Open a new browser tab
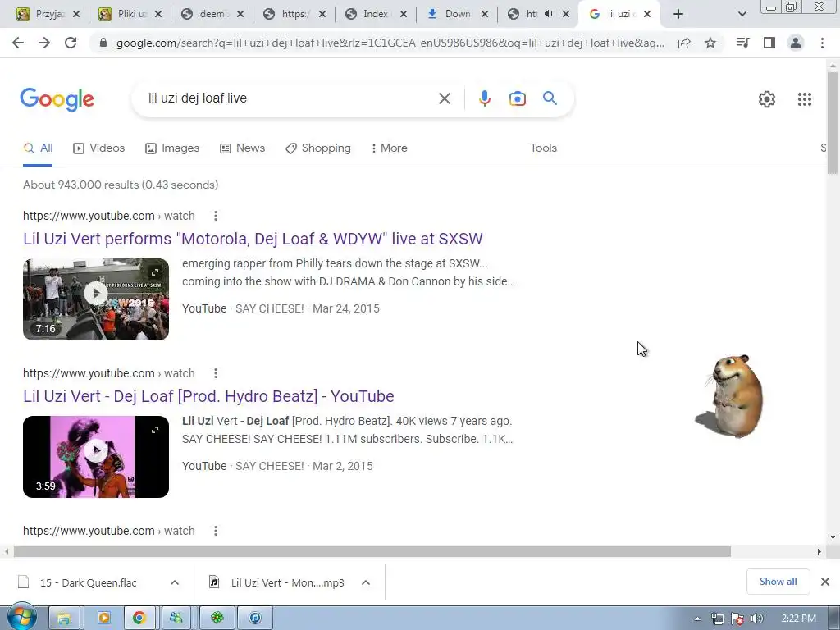This screenshot has width=840, height=630. (x=678, y=14)
